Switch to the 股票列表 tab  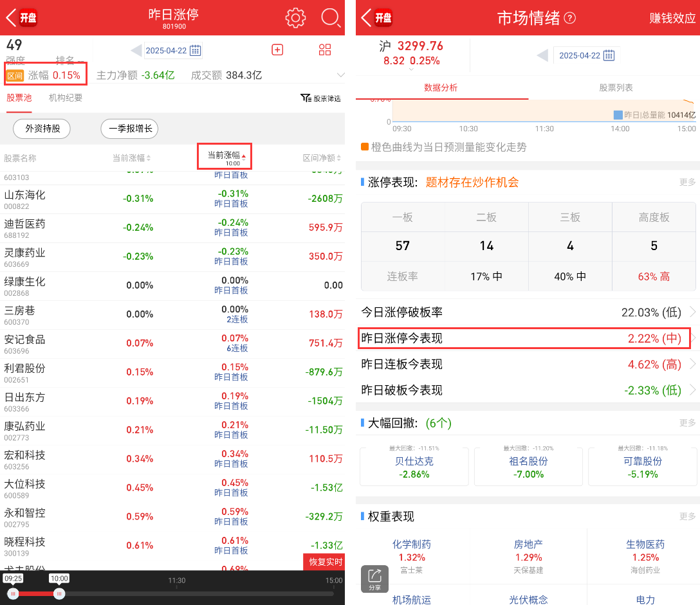[x=616, y=87]
